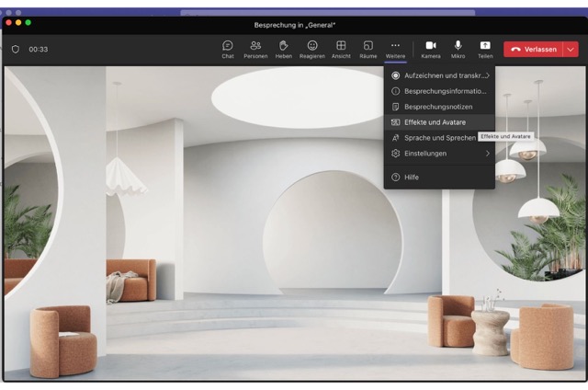Change layout with the Ansicht button
Viewport: 588px width, 390px height.
coord(341,50)
